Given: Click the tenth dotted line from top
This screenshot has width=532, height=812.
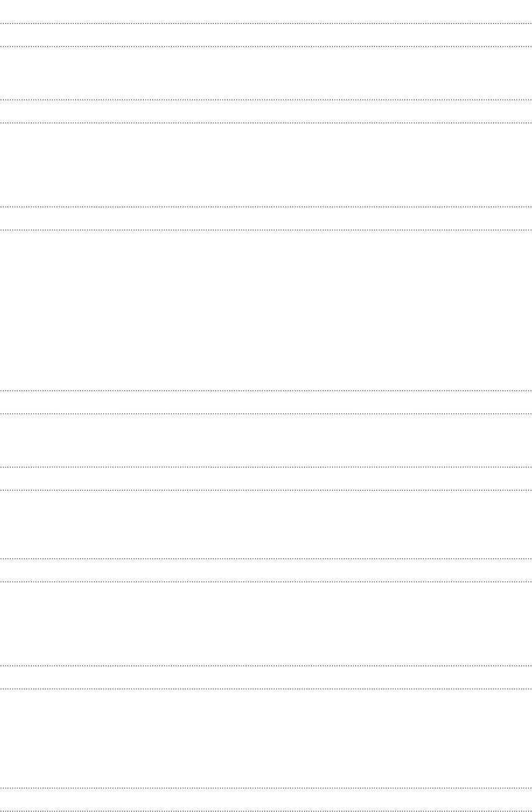Looking at the screenshot, I should [x=266, y=490].
